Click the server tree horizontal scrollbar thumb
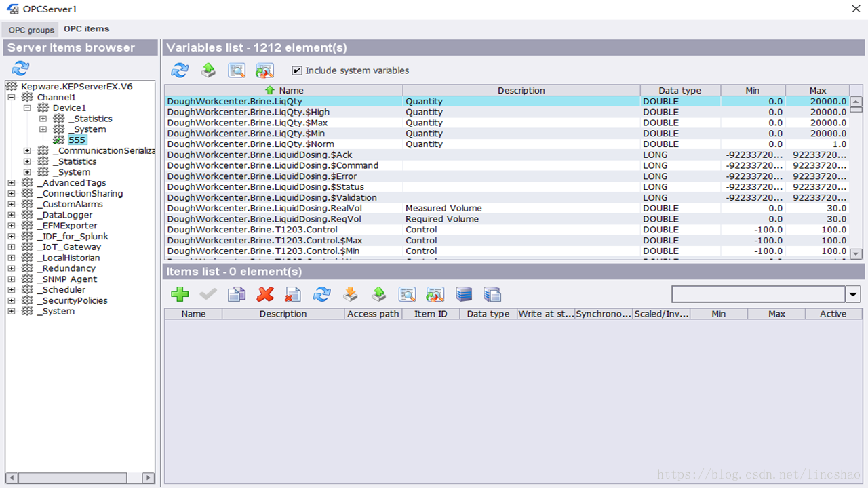 [72, 478]
